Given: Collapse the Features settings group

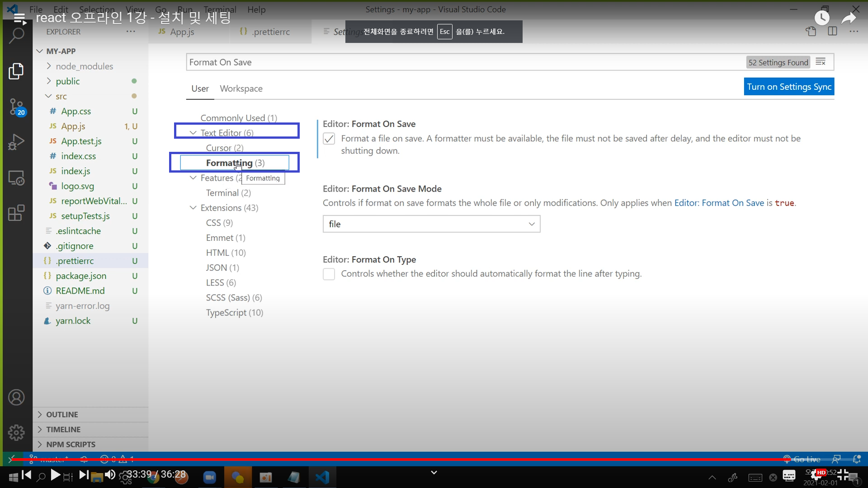Looking at the screenshot, I should 193,178.
